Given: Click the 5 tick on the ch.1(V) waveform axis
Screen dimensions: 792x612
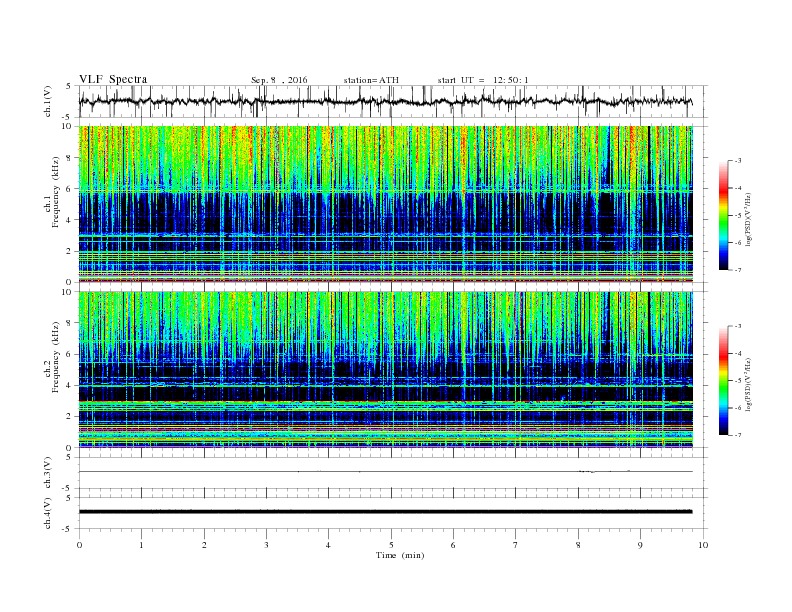Looking at the screenshot, I should pyautogui.click(x=69, y=86).
